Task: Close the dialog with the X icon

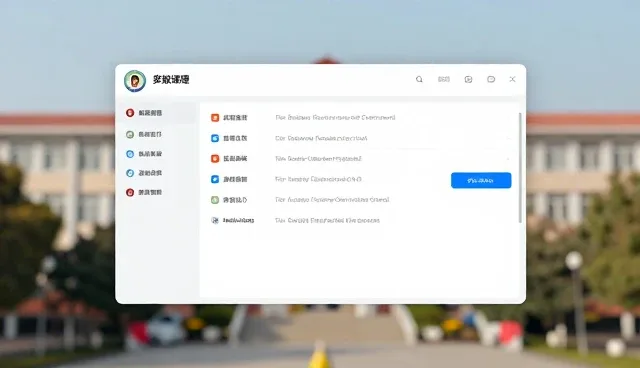Action: pos(512,79)
